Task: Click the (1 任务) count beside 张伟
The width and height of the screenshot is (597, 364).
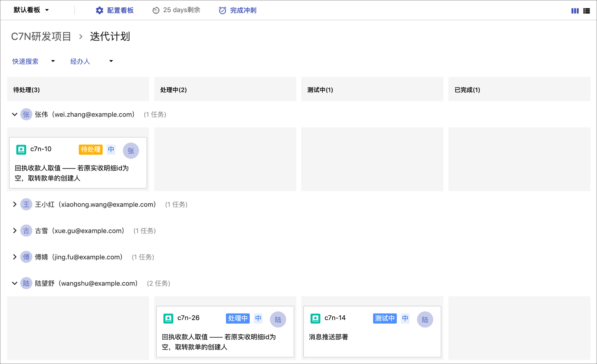Action: point(155,114)
